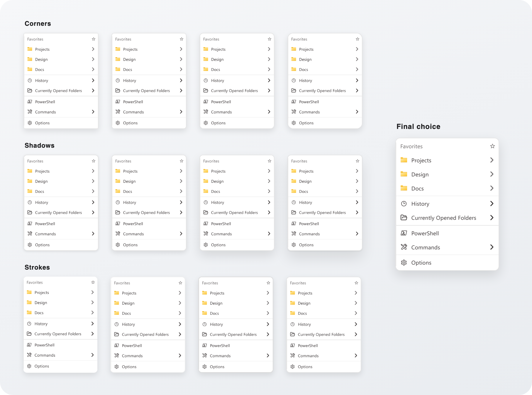Viewport: 532px width, 395px height.
Task: Click the Shadows section heading
Action: 40,146
